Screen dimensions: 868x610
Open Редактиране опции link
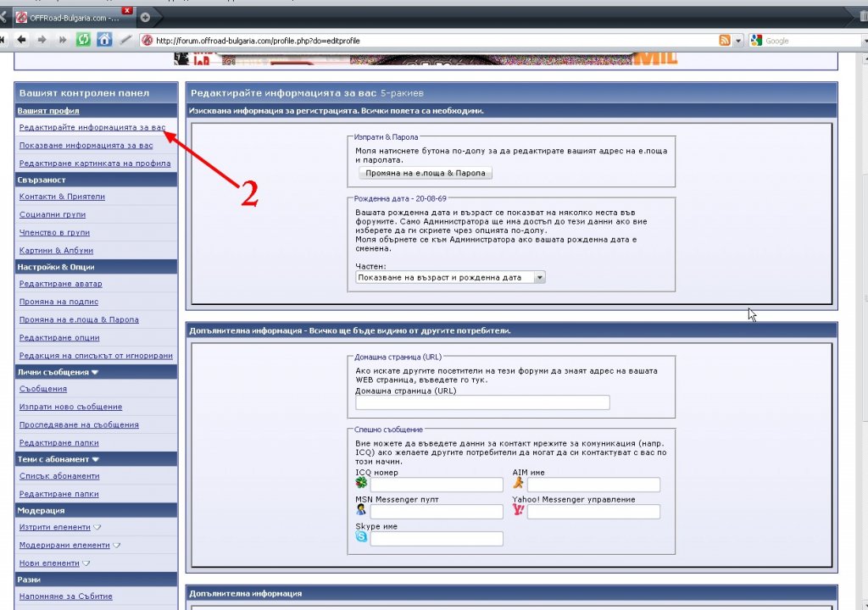coord(59,338)
